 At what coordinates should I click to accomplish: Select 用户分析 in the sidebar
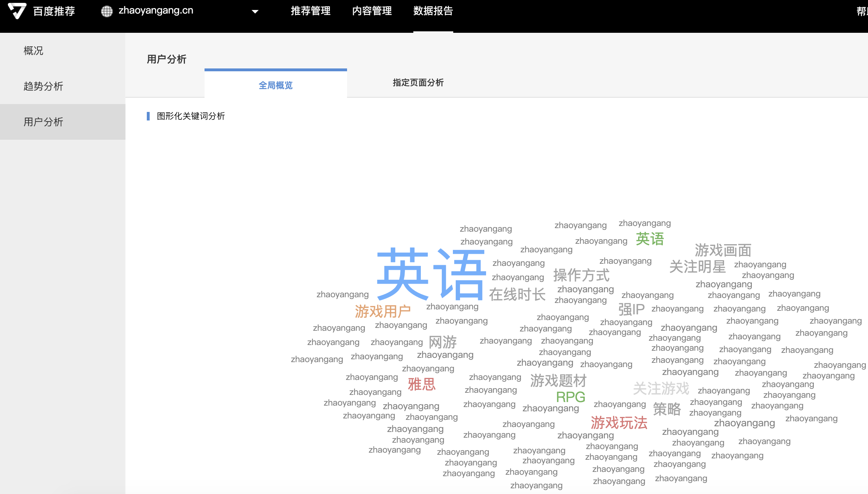(43, 122)
